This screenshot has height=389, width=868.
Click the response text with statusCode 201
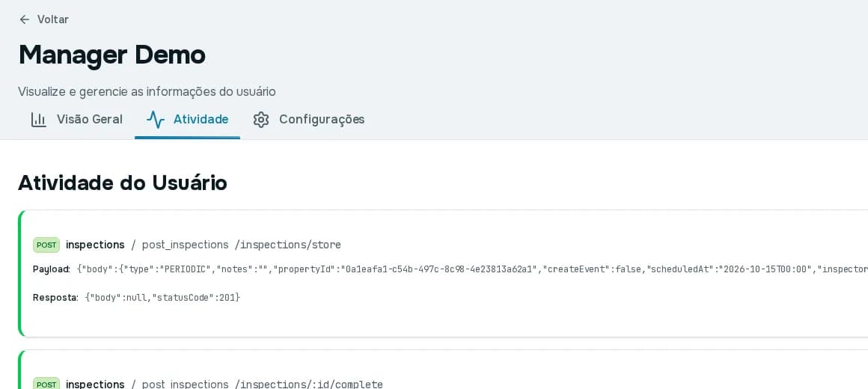click(x=163, y=298)
